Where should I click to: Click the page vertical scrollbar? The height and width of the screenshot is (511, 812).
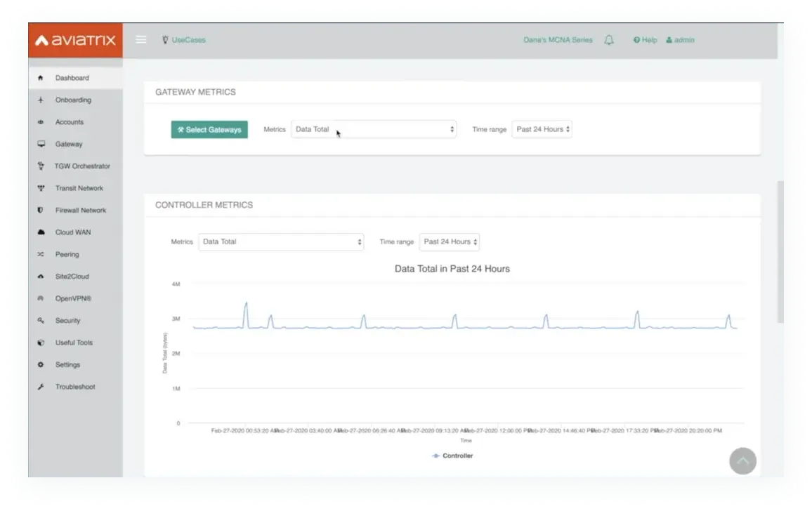click(x=780, y=251)
